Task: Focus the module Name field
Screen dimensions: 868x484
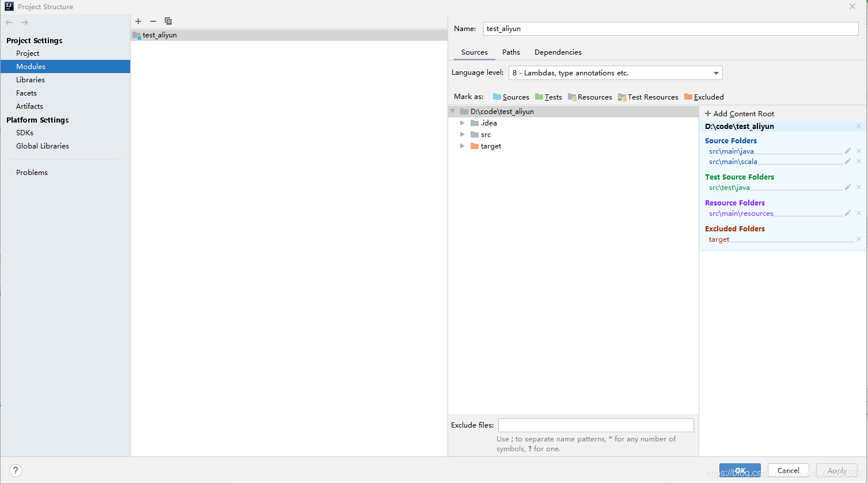Action: 671,29
